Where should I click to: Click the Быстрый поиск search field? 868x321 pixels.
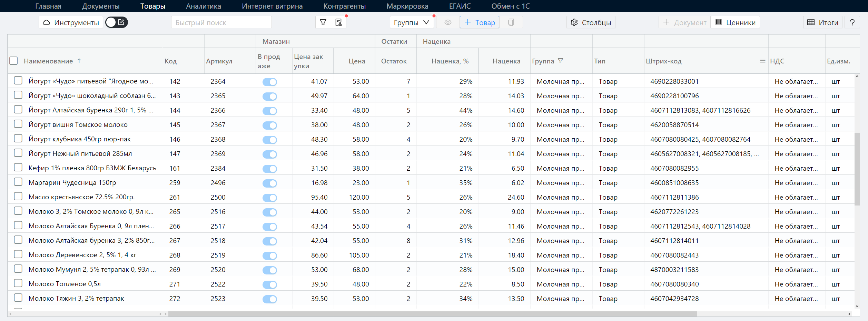[221, 22]
